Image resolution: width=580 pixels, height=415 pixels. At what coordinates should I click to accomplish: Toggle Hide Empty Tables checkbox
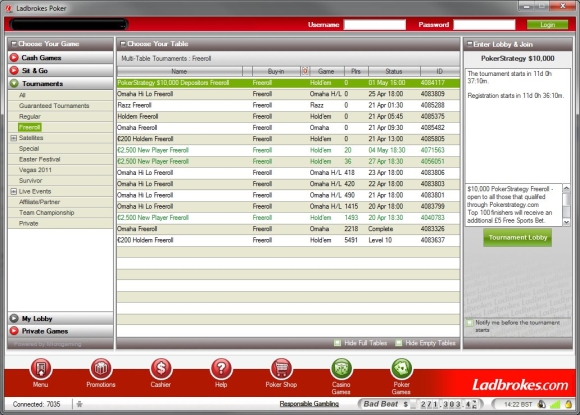(398, 343)
